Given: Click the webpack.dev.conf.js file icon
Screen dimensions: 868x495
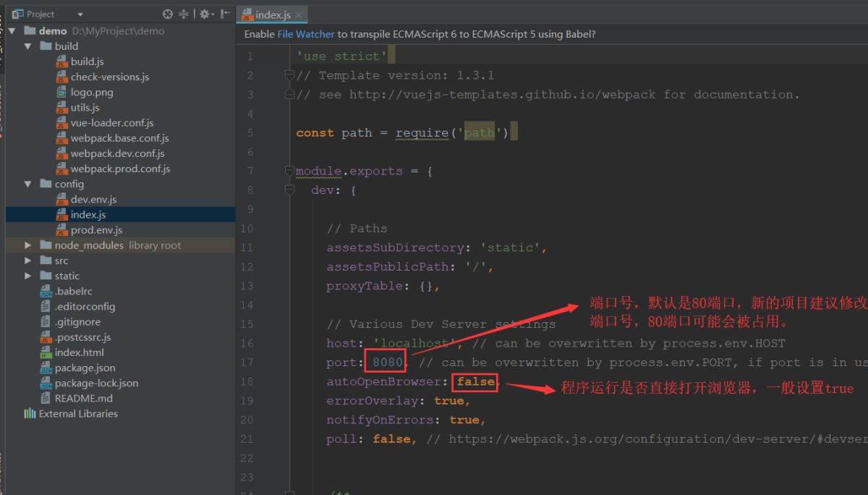Looking at the screenshot, I should (x=62, y=153).
